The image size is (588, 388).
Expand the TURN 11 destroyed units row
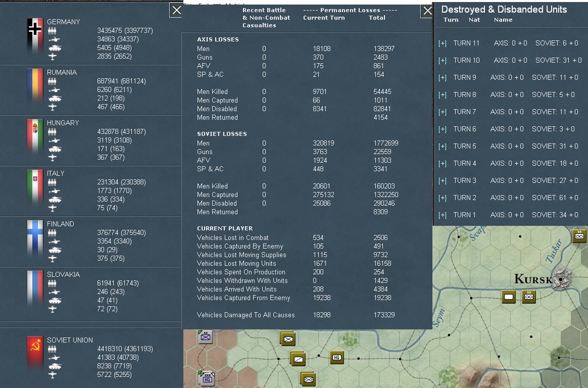[443, 43]
